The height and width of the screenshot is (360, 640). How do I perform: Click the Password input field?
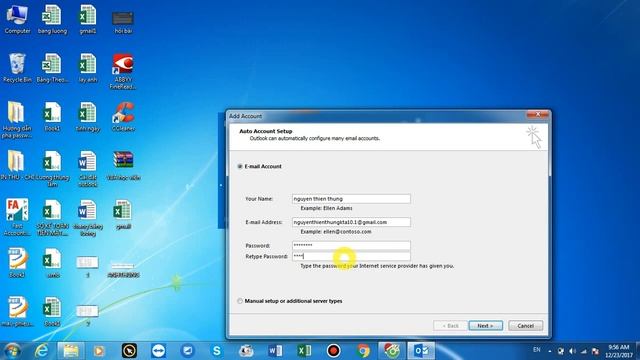(351, 245)
